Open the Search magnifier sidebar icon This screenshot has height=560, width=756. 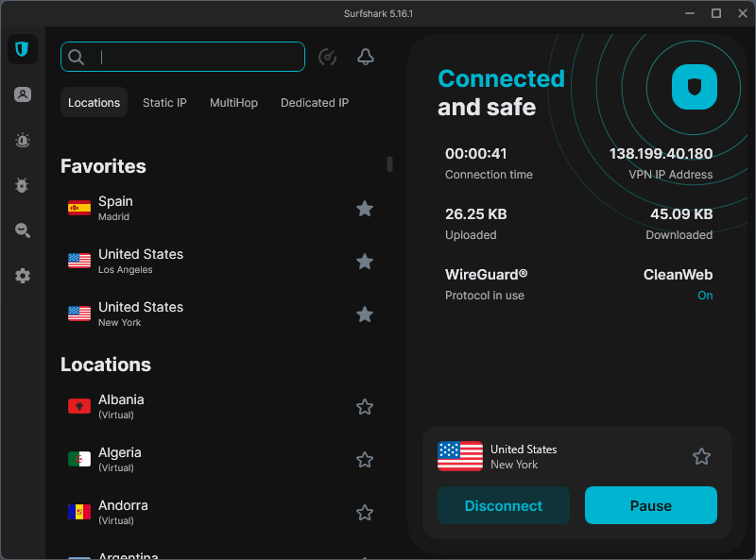(x=22, y=230)
